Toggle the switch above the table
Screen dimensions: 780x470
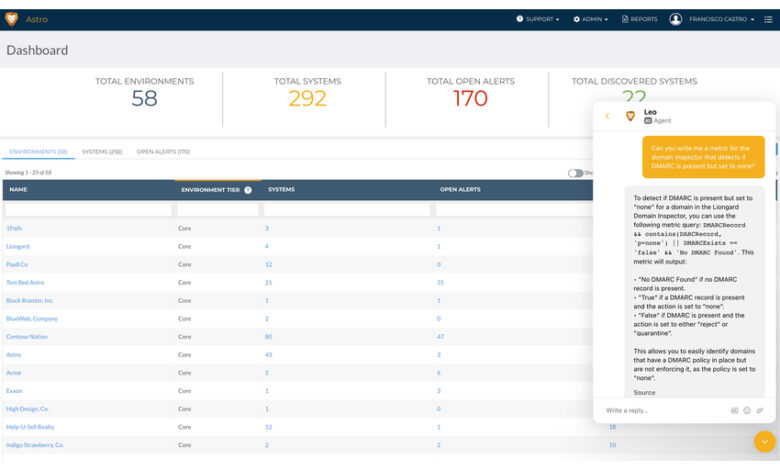pyautogui.click(x=575, y=172)
